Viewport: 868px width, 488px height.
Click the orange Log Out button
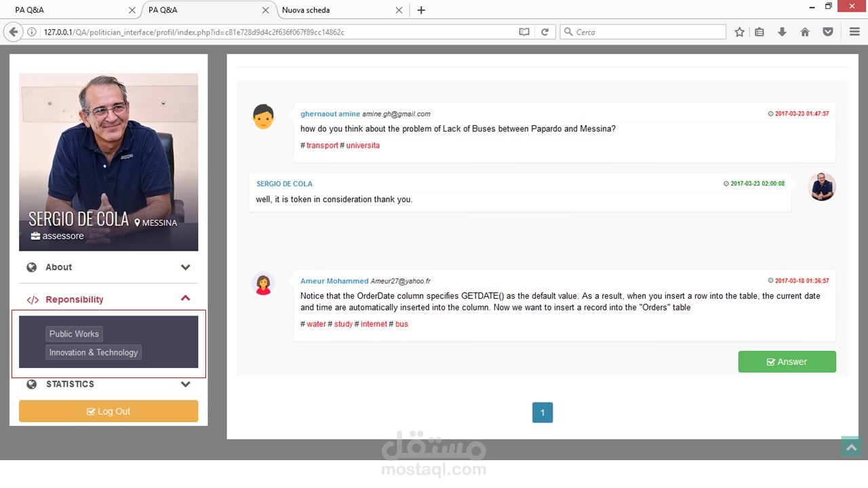tap(108, 411)
